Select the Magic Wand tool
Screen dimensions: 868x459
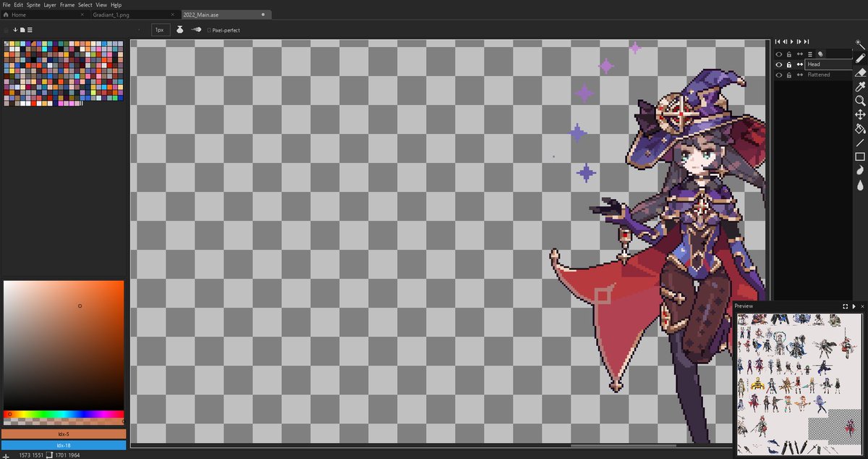(x=860, y=44)
